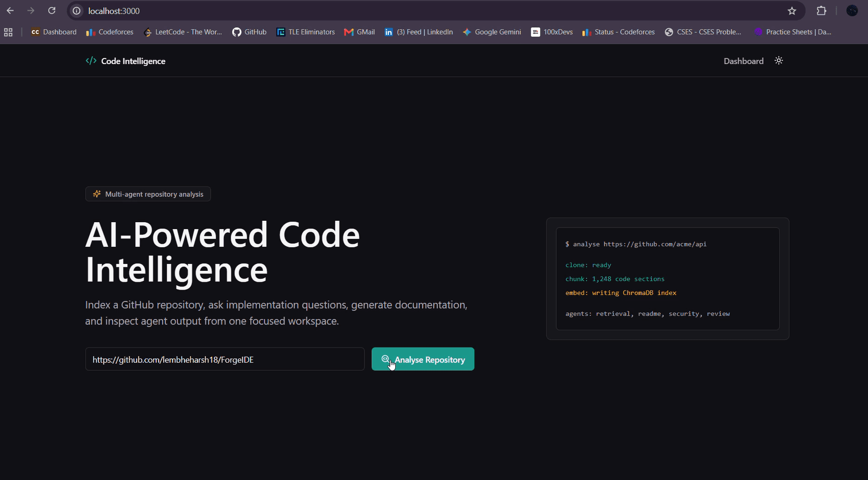Click the browser forward arrow
The image size is (868, 480).
point(31,10)
